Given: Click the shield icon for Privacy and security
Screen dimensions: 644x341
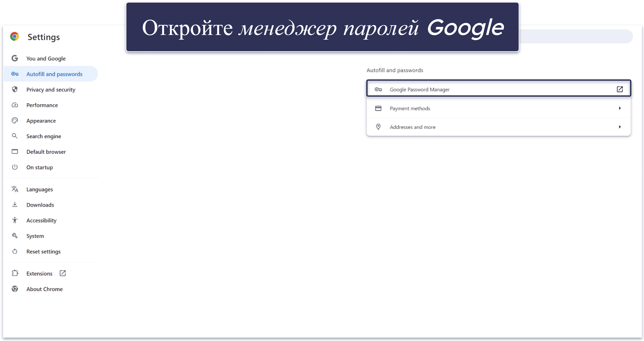Looking at the screenshot, I should 15,89.
